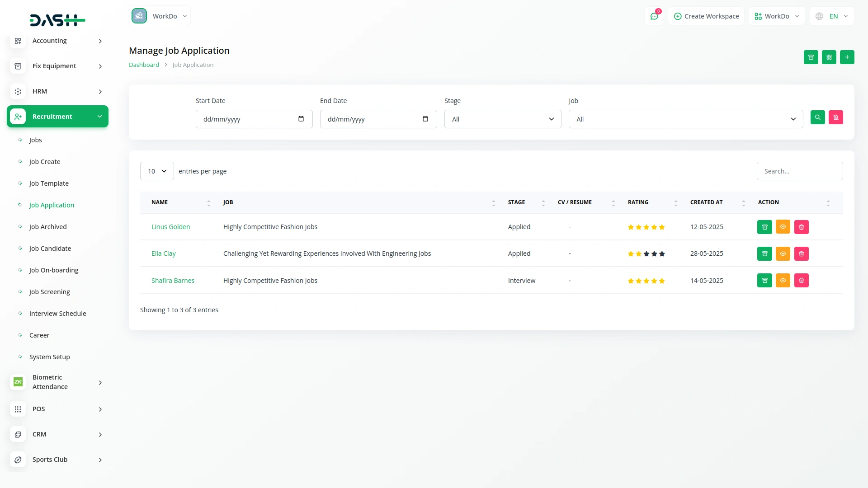Screen dimensions: 868x488
Task: Open Interview Schedule menu item
Action: (x=58, y=314)
